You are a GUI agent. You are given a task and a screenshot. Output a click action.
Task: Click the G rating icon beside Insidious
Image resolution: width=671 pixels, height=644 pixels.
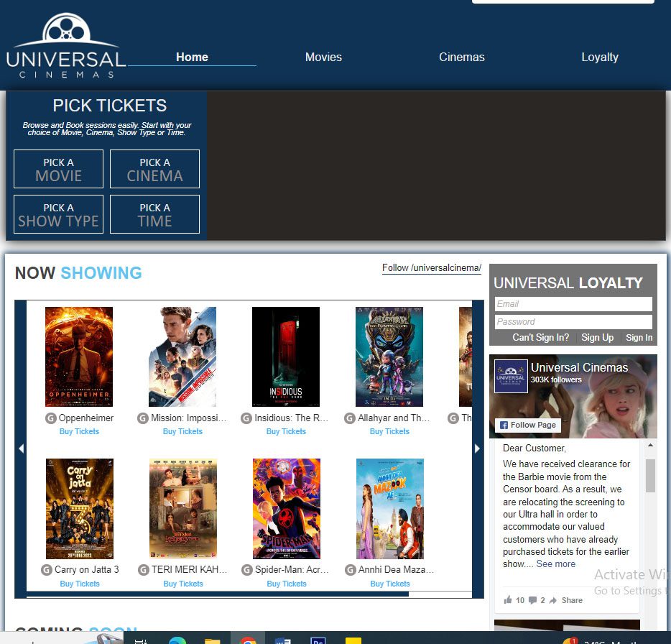[246, 418]
